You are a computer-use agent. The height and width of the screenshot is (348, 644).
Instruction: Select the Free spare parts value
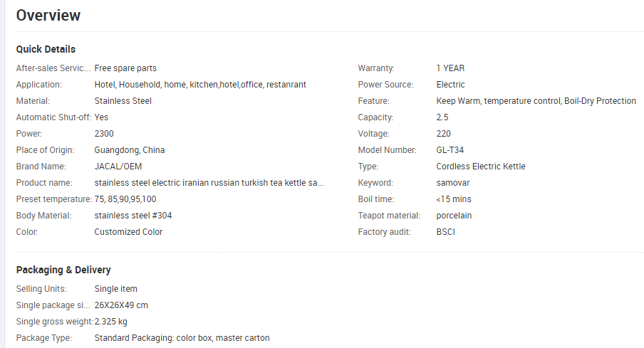pos(125,68)
